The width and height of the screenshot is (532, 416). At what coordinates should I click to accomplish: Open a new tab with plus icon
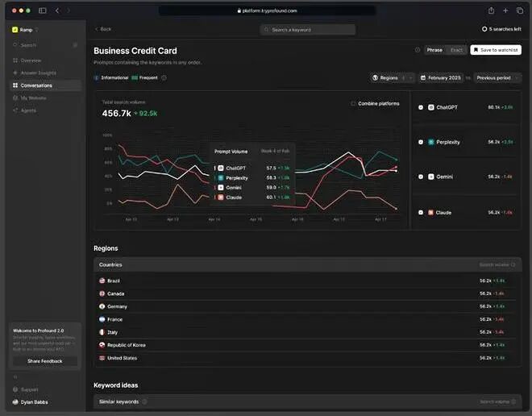(x=505, y=10)
